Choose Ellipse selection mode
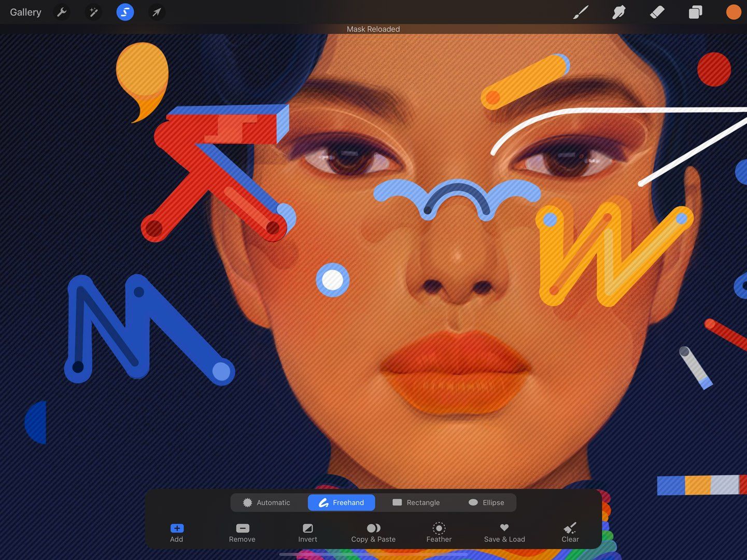Image resolution: width=747 pixels, height=560 pixels. point(485,502)
